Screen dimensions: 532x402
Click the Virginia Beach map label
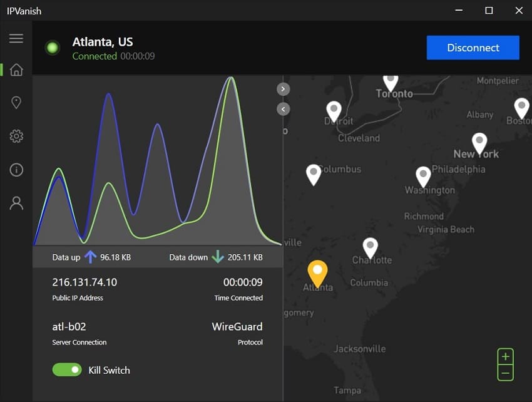446,230
